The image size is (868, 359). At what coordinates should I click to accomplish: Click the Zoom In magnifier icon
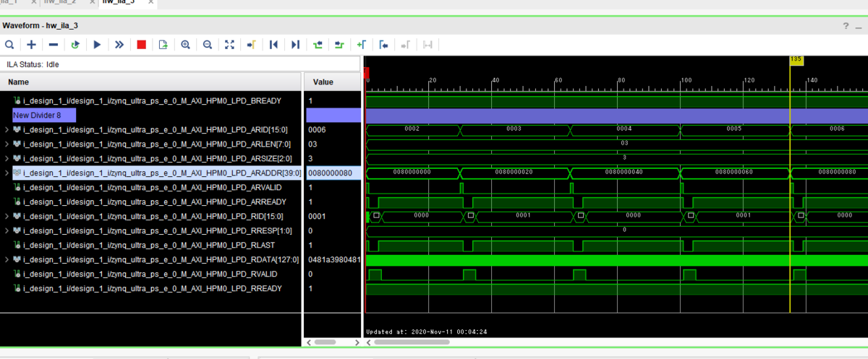click(185, 45)
